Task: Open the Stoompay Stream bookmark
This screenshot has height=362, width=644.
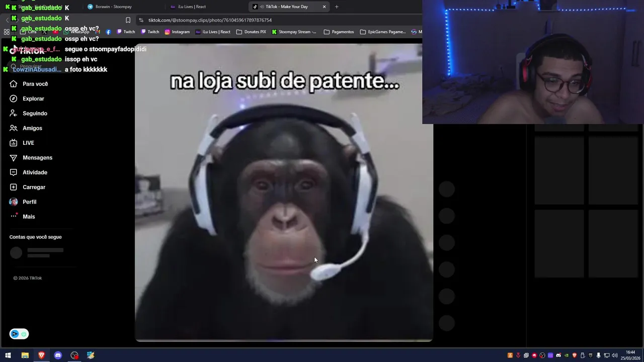Action: pos(294,32)
